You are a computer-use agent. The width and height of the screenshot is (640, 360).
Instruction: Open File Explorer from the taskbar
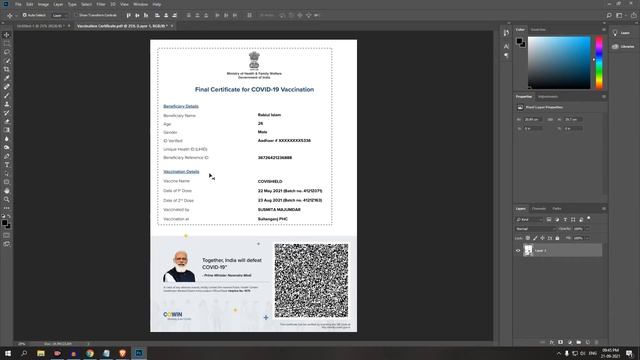coord(41,353)
